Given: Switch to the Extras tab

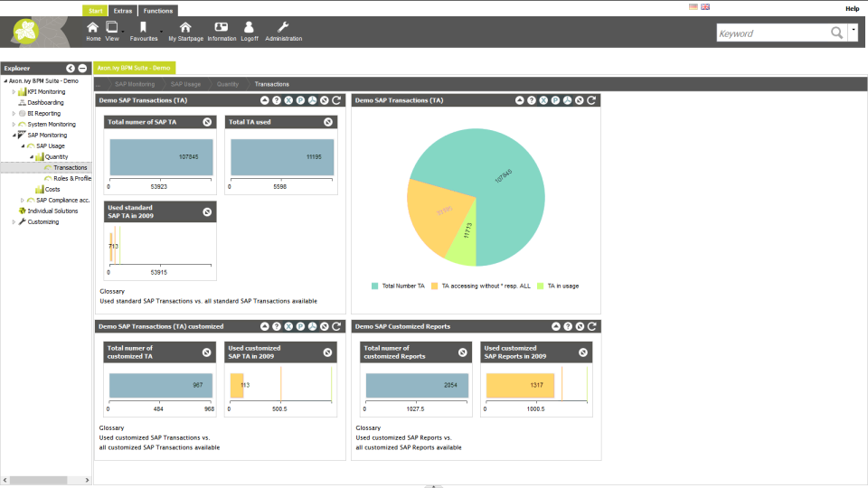Looking at the screenshot, I should pyautogui.click(x=123, y=11).
